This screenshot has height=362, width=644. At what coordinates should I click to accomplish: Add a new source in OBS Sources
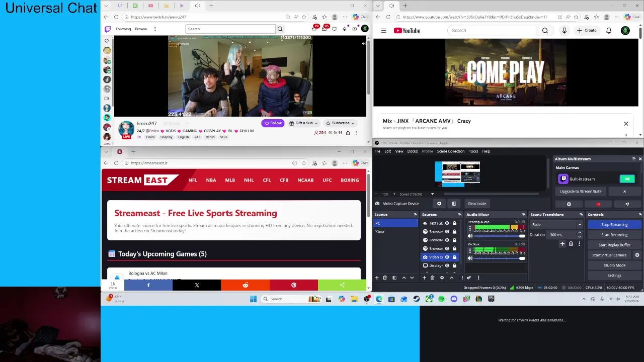(x=424, y=278)
